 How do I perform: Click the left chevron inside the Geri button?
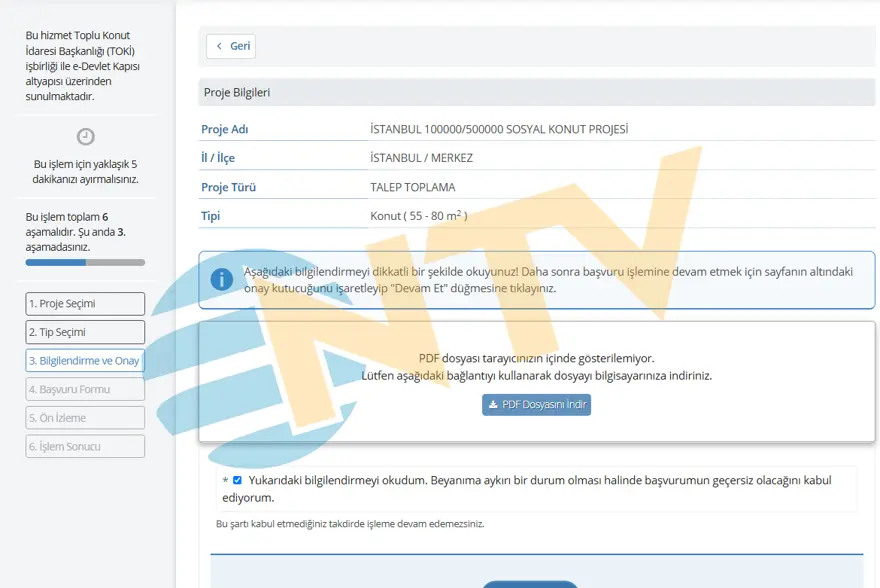coord(222,46)
